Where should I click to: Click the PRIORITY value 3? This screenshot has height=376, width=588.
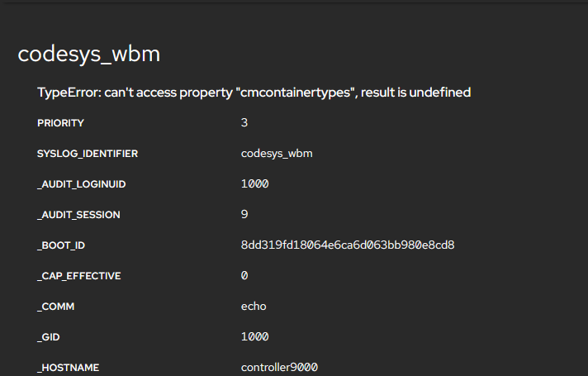click(244, 123)
